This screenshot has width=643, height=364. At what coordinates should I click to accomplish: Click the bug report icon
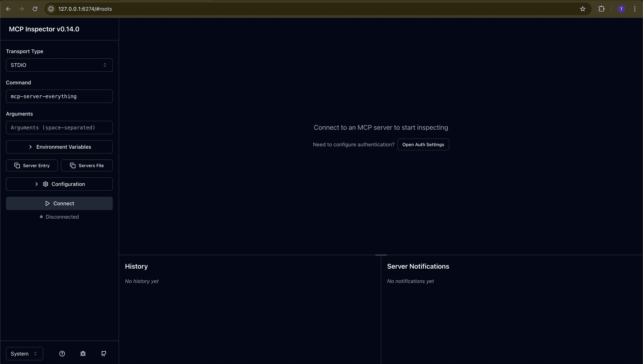(x=83, y=353)
